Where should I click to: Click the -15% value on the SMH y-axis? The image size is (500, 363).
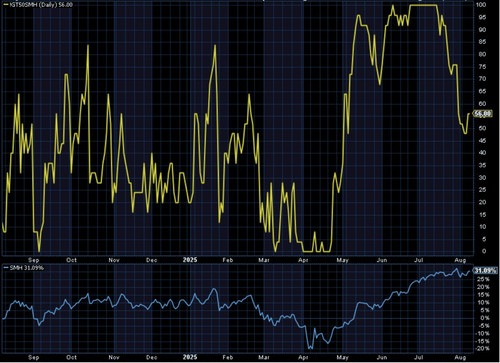tap(482, 341)
